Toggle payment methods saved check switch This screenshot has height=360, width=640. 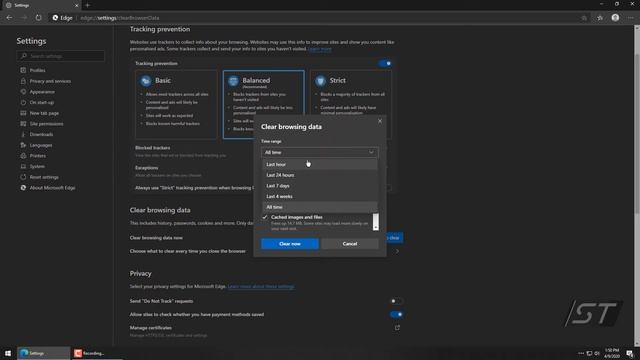click(x=396, y=314)
